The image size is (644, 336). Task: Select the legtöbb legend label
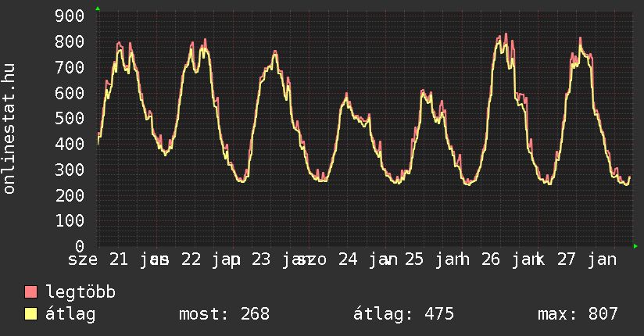click(x=81, y=293)
